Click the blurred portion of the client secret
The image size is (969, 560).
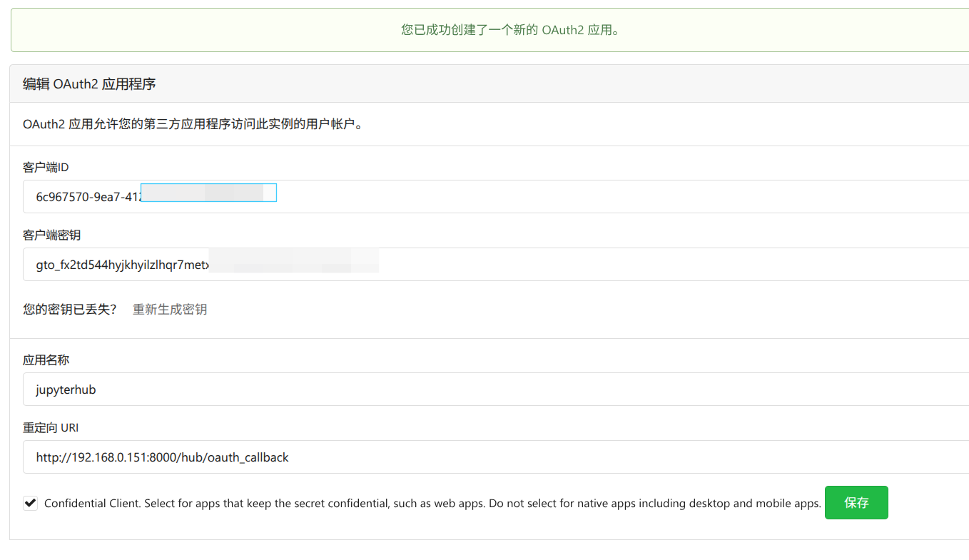point(293,260)
